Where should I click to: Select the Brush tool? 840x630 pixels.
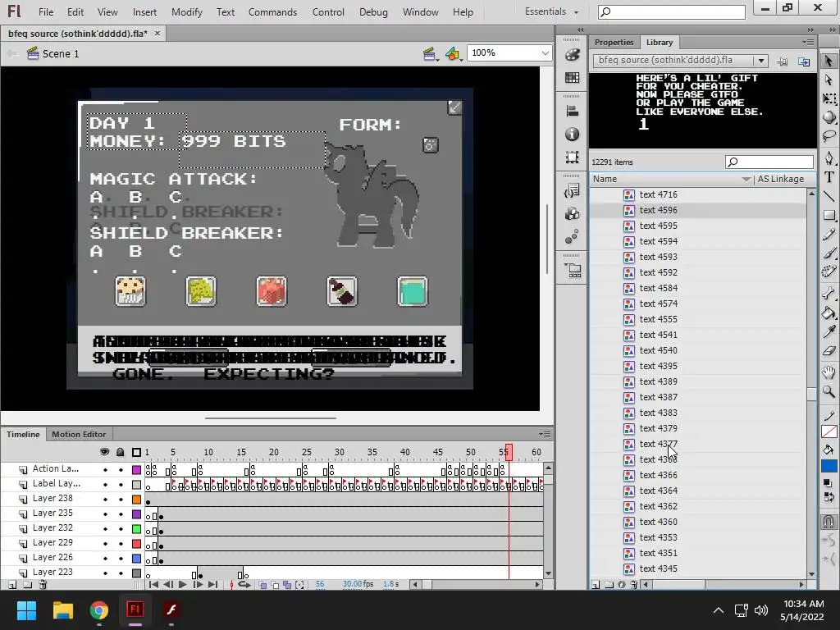click(x=829, y=253)
